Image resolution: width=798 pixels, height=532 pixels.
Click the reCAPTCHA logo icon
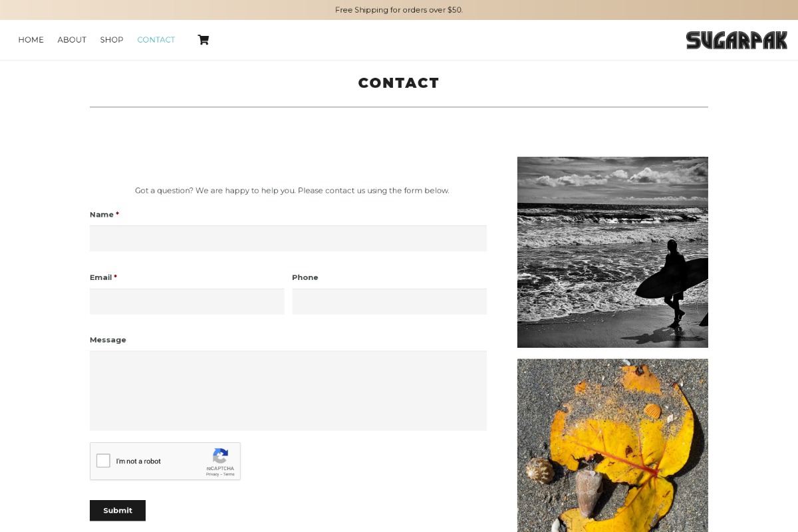pos(220,456)
